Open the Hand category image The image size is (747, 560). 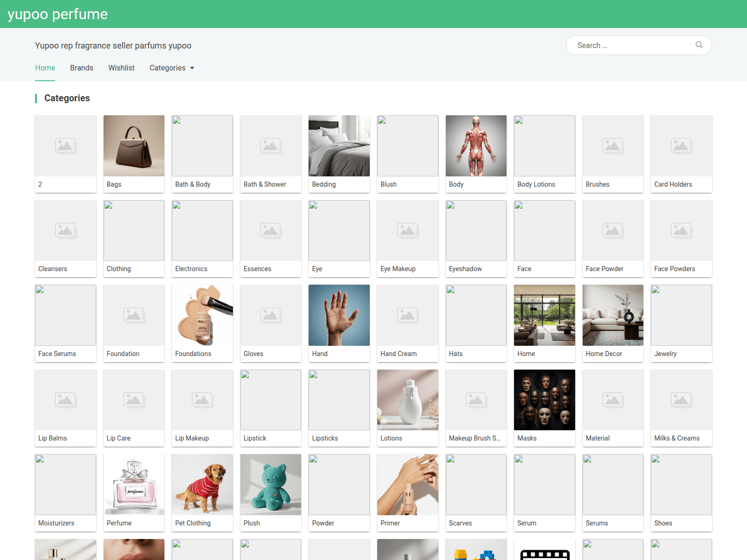[x=339, y=315]
